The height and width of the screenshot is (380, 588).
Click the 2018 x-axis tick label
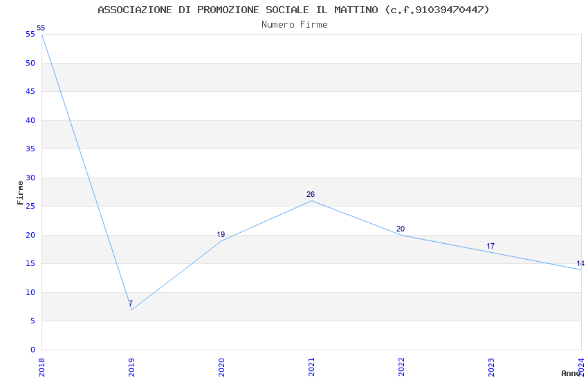pyautogui.click(x=42, y=368)
